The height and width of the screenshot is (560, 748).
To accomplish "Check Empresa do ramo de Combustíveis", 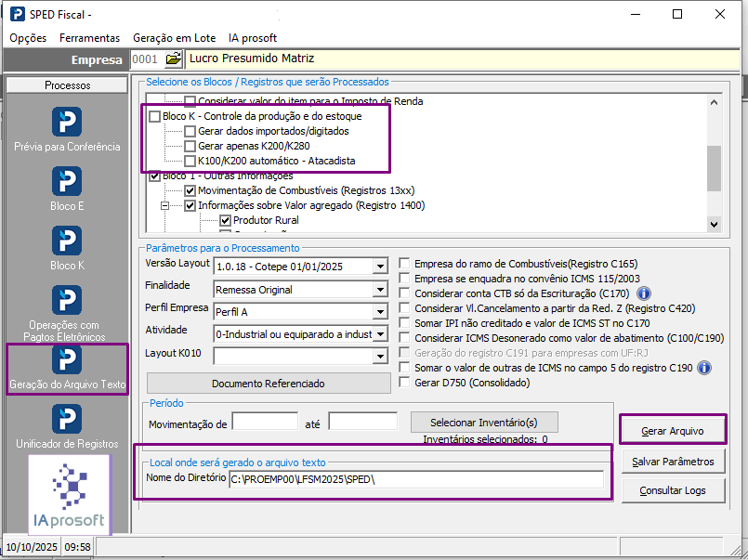I will [x=404, y=264].
